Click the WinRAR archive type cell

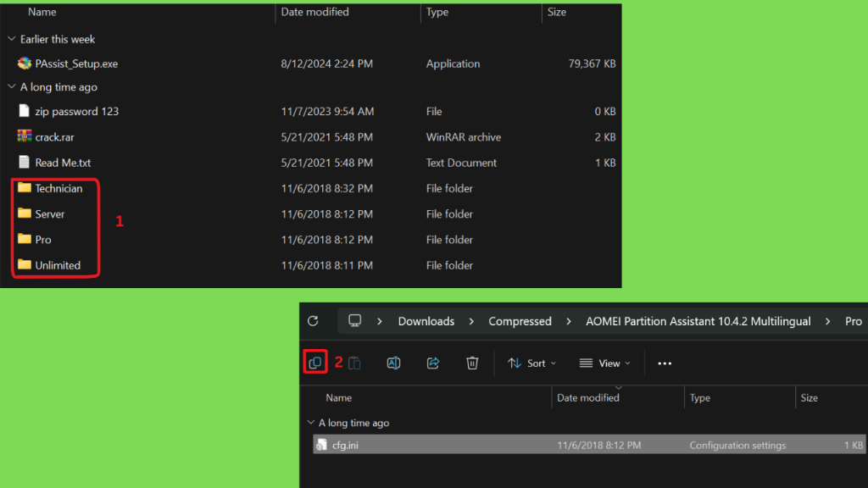464,136
